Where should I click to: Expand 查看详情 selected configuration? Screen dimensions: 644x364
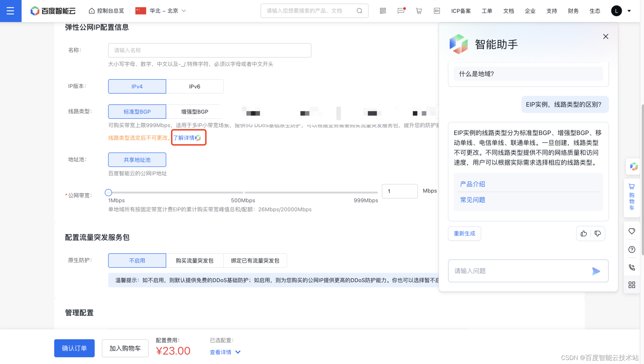click(225, 352)
